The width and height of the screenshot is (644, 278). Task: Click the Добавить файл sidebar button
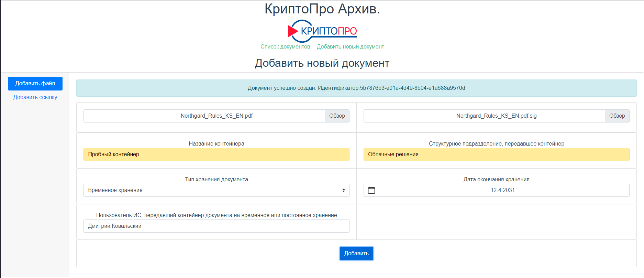35,84
